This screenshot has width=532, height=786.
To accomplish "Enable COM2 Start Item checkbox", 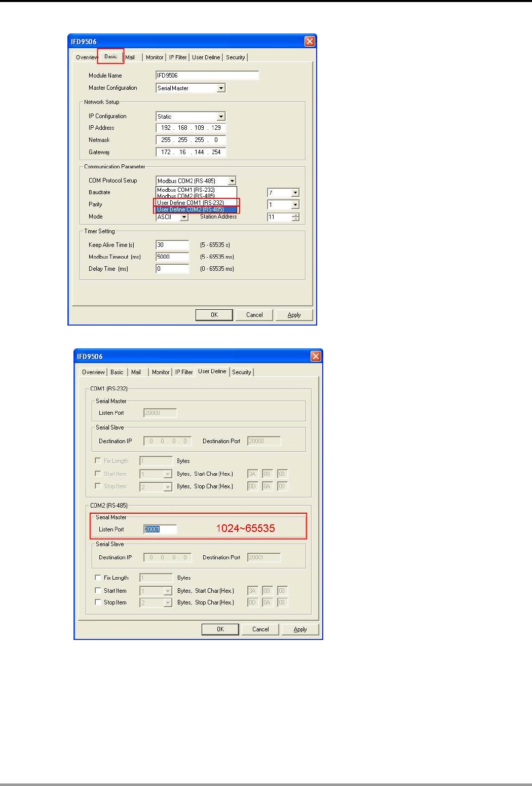I will 98,590.
